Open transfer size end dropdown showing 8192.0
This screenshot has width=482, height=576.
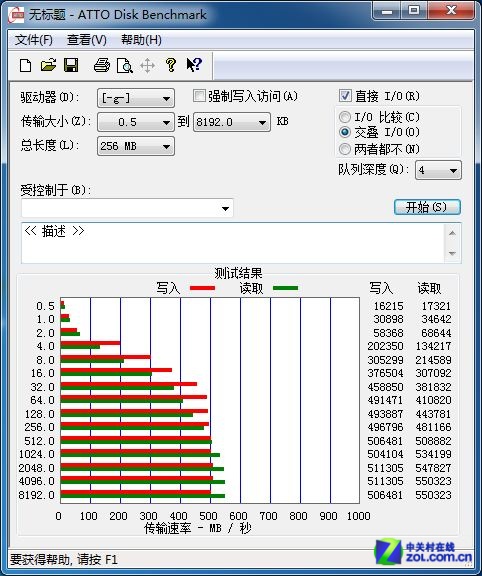pyautogui.click(x=231, y=122)
